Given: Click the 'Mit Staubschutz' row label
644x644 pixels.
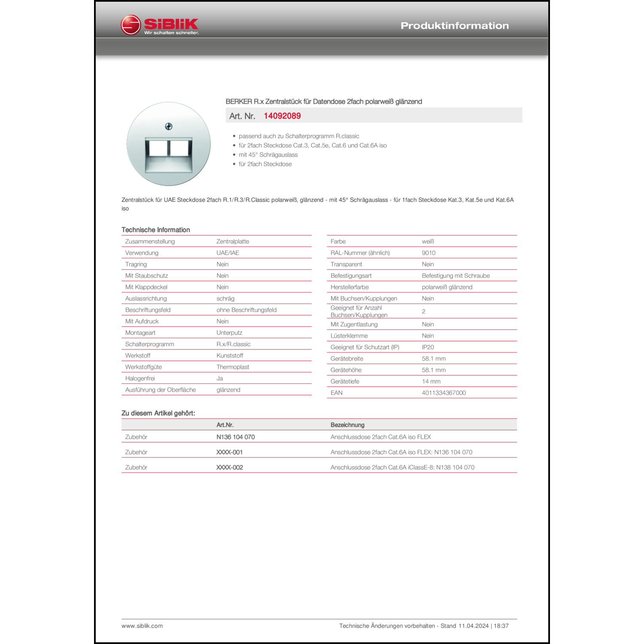Looking at the screenshot, I should click(x=146, y=276).
